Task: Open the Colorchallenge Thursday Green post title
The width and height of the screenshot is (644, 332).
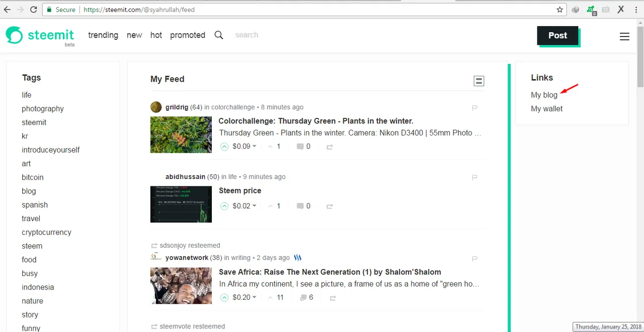Action: 315,121
